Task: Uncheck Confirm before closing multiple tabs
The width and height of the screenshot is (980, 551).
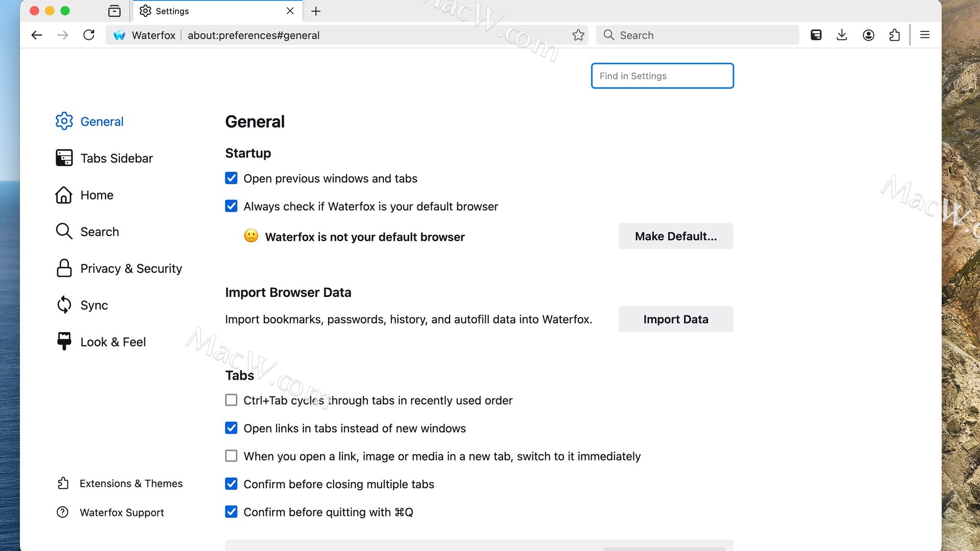Action: [231, 484]
